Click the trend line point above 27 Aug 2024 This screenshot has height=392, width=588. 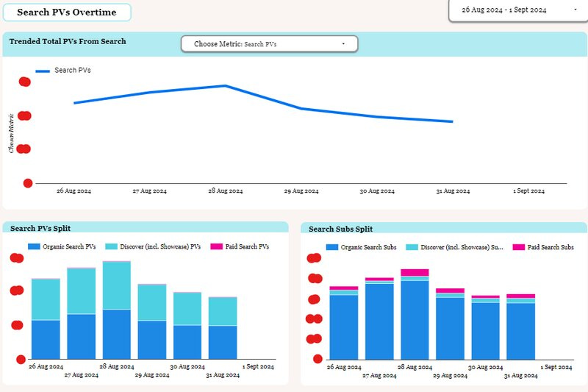click(x=150, y=93)
